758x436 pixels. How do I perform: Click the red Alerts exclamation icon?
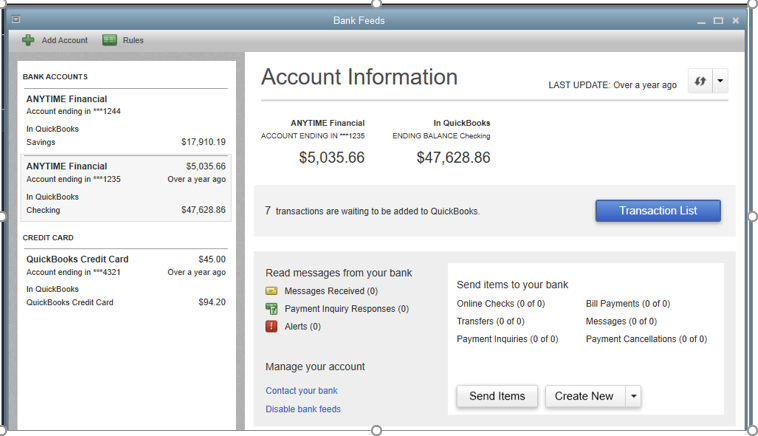[271, 326]
